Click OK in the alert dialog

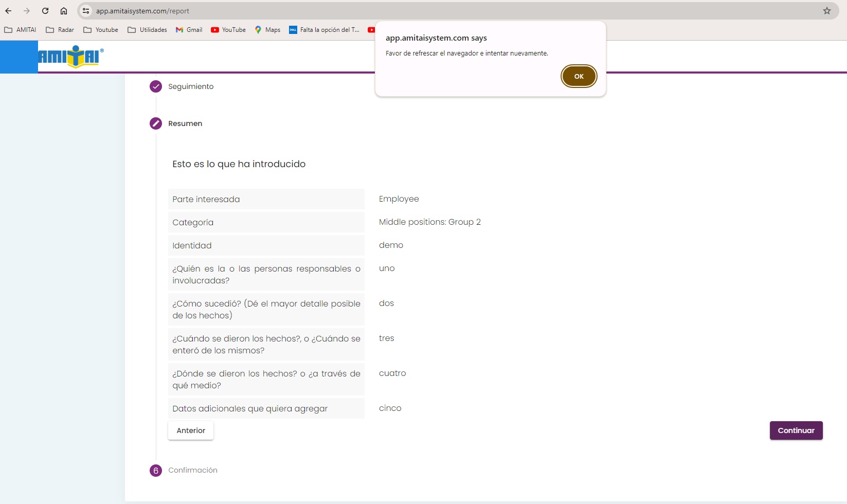(579, 76)
